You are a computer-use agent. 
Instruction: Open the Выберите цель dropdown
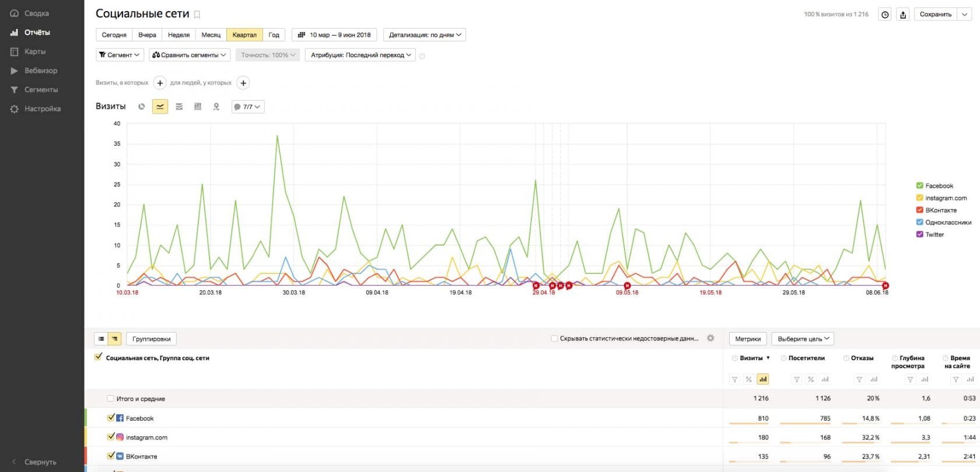pos(803,339)
